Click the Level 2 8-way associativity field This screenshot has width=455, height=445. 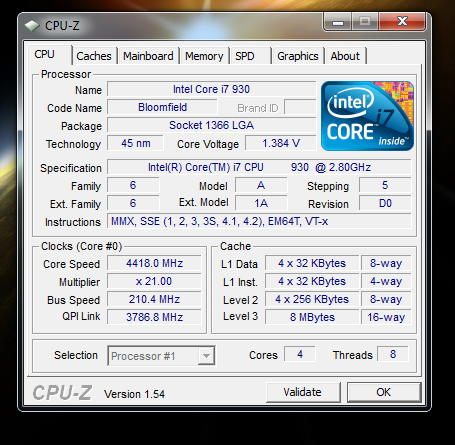pyautogui.click(x=386, y=299)
